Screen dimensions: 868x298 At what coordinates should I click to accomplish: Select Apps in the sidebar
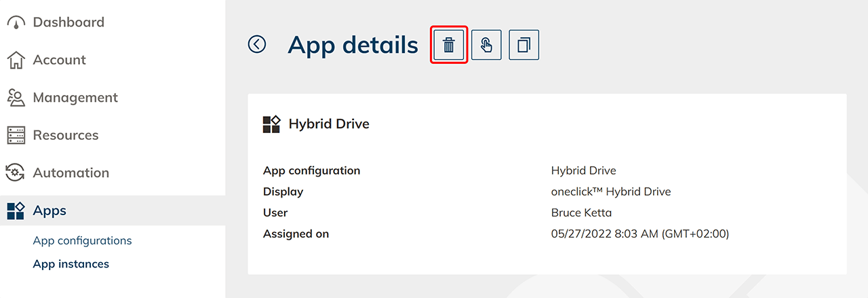pos(50,210)
